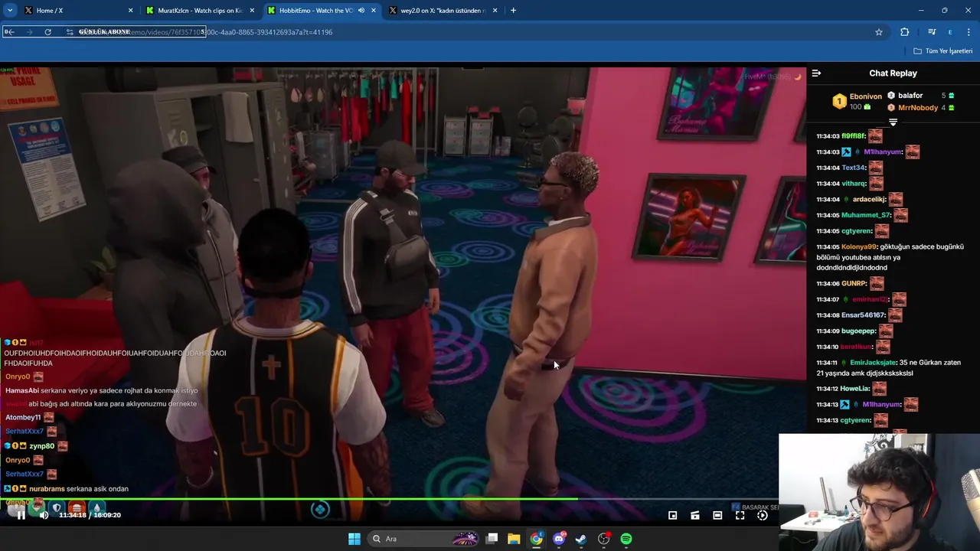The width and height of the screenshot is (980, 551).
Task: Click the bugoepep username in chat
Action: [x=859, y=331]
